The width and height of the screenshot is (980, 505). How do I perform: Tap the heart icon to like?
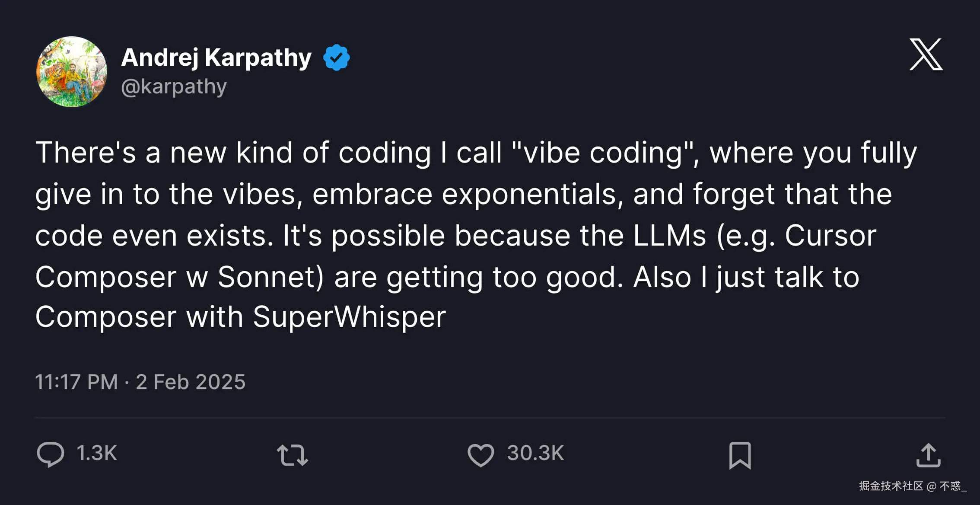tap(480, 454)
